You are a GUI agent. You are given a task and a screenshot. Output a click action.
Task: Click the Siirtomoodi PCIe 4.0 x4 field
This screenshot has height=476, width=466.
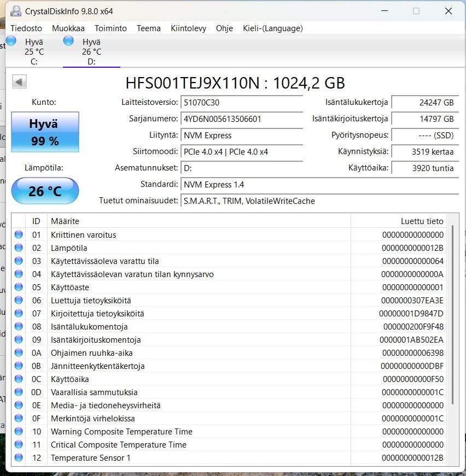[242, 151]
